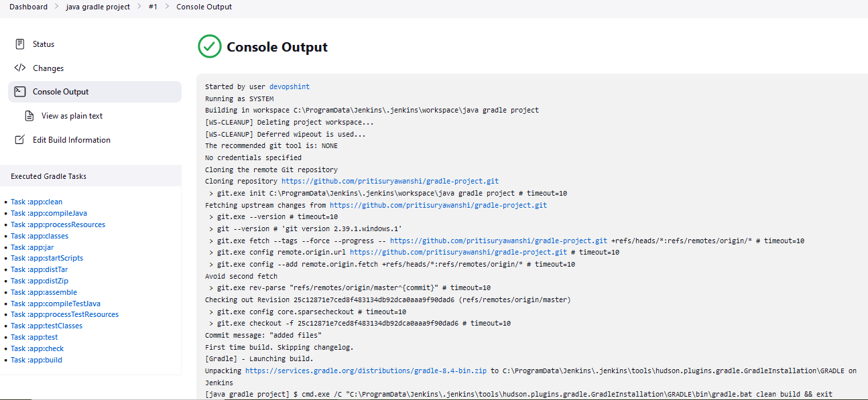Expand the chevron after Dashboard breadcrumb
The image size is (868, 400).
54,7
